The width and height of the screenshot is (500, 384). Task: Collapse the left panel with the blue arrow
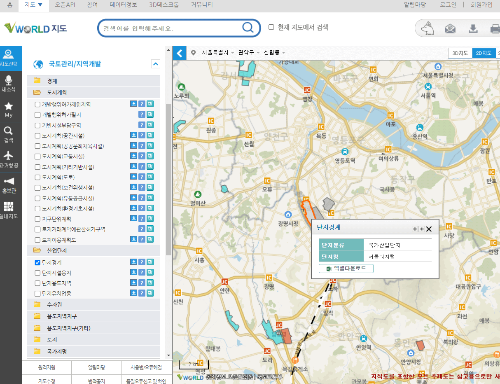(179, 53)
